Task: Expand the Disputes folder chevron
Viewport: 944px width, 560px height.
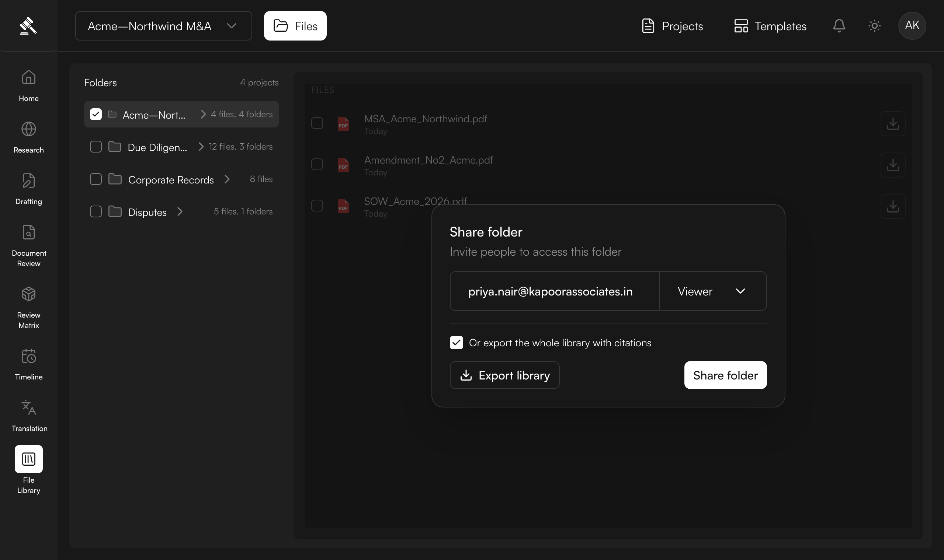Action: coord(180,211)
